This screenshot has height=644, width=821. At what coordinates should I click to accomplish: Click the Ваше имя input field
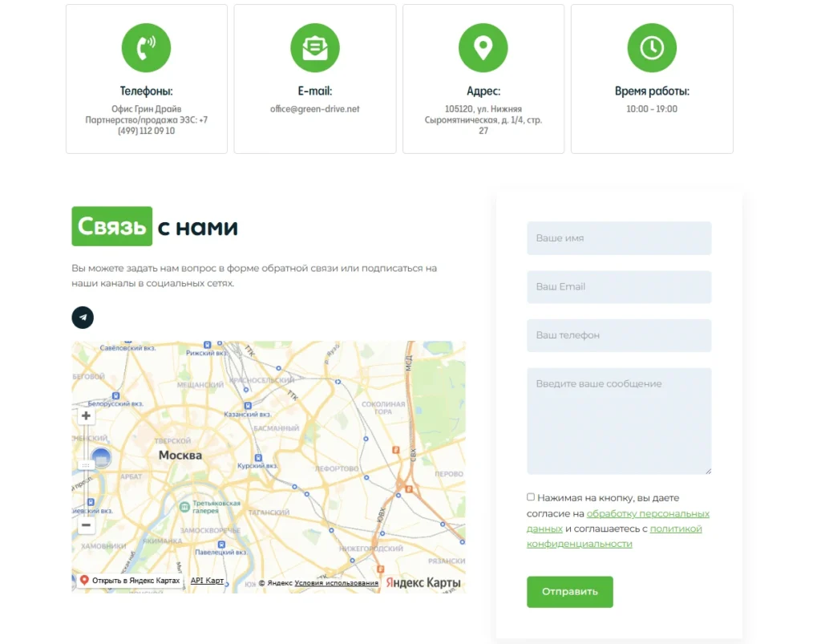(619, 238)
